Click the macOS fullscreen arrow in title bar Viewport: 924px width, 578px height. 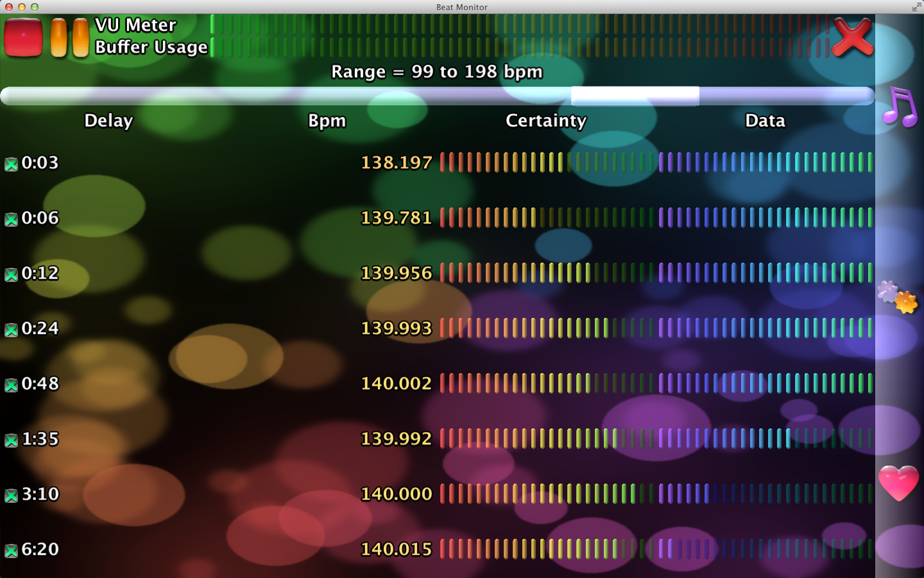click(916, 7)
